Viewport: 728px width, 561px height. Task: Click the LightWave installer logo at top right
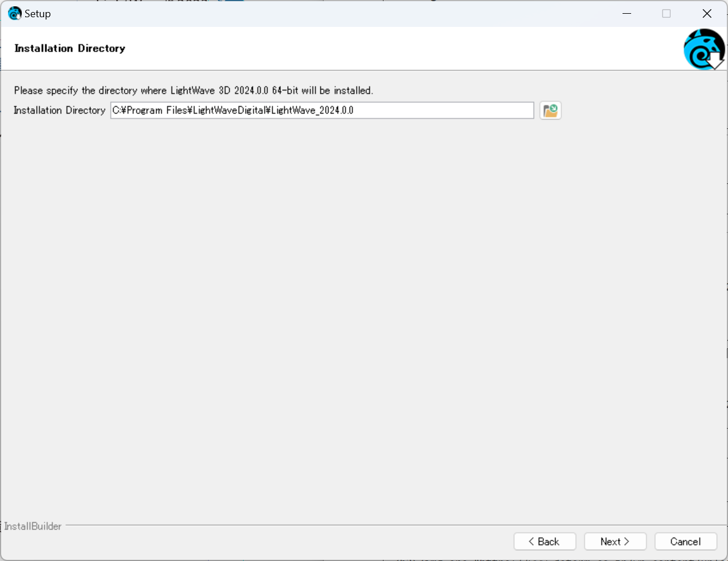(x=704, y=49)
